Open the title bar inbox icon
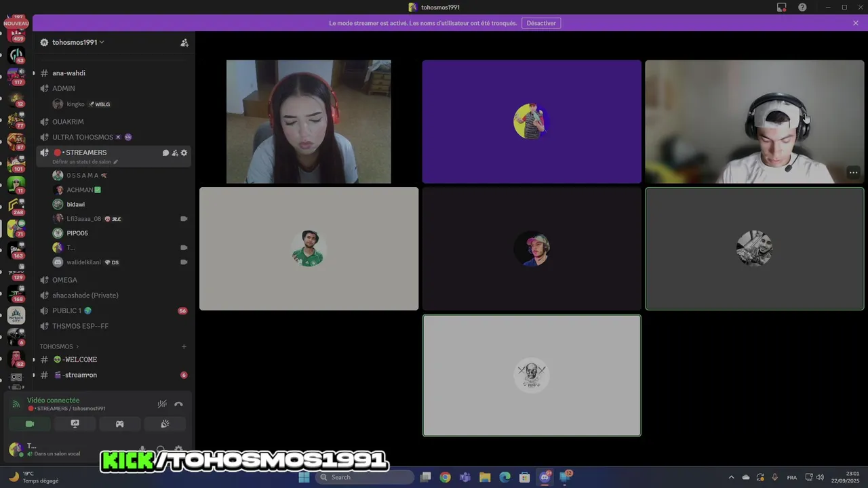Screen dimensions: 868x488 [782, 7]
